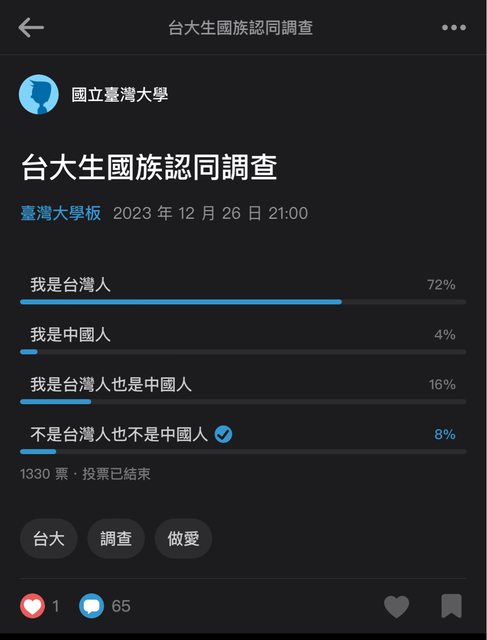
Task: Bookmark the post with the bookmark icon
Action: pyautogui.click(x=451, y=606)
